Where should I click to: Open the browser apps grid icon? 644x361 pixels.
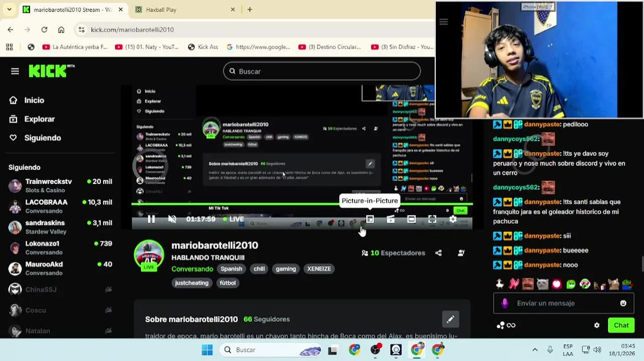pos(9,47)
